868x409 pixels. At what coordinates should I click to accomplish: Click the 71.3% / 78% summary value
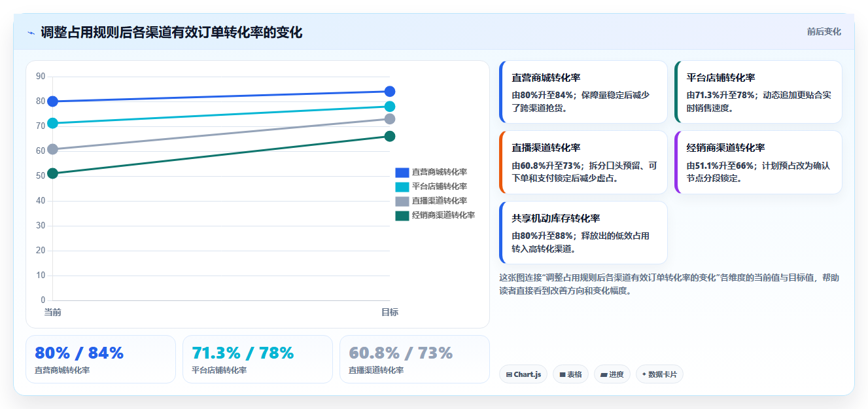[x=243, y=353]
